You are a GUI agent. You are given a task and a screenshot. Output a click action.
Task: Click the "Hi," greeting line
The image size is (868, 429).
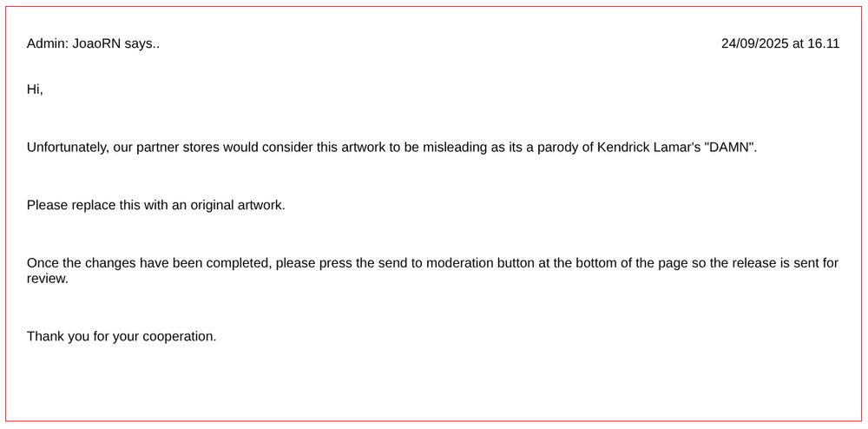coord(35,89)
